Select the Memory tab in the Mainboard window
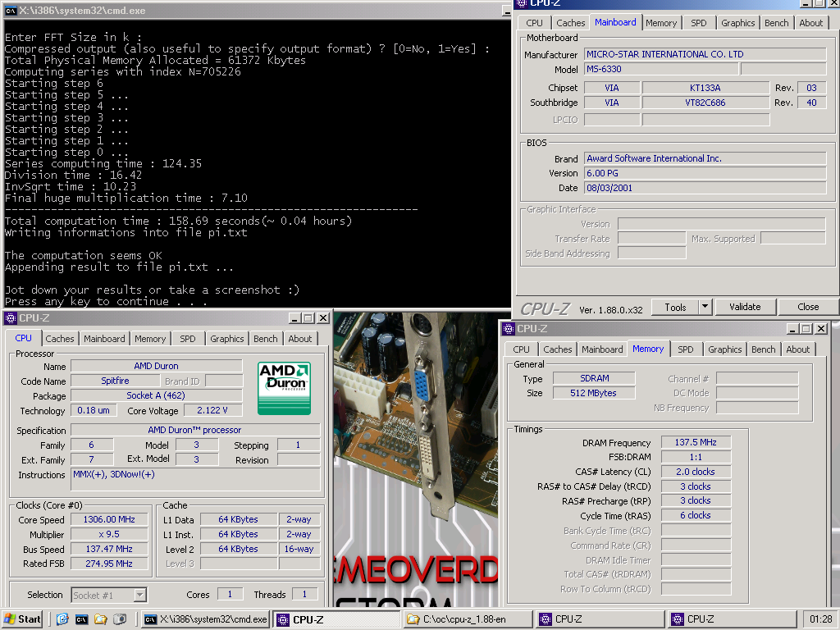Viewport: 840px width, 630px height. pos(660,23)
